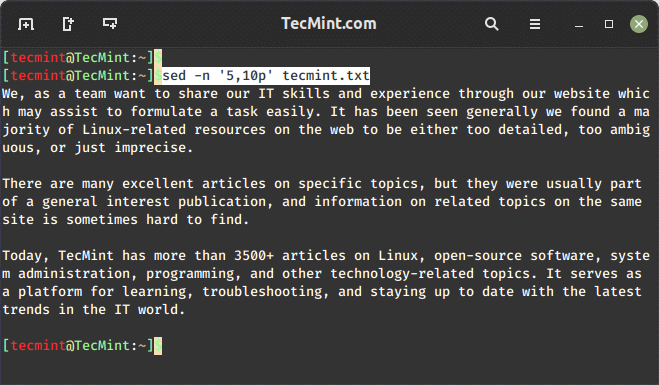Close the terminal with green X button
Viewport: 659px width, 385px height.
(x=638, y=24)
